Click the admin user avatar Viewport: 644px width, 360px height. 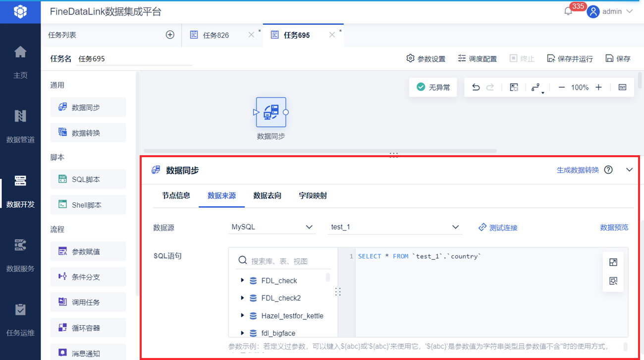click(593, 12)
